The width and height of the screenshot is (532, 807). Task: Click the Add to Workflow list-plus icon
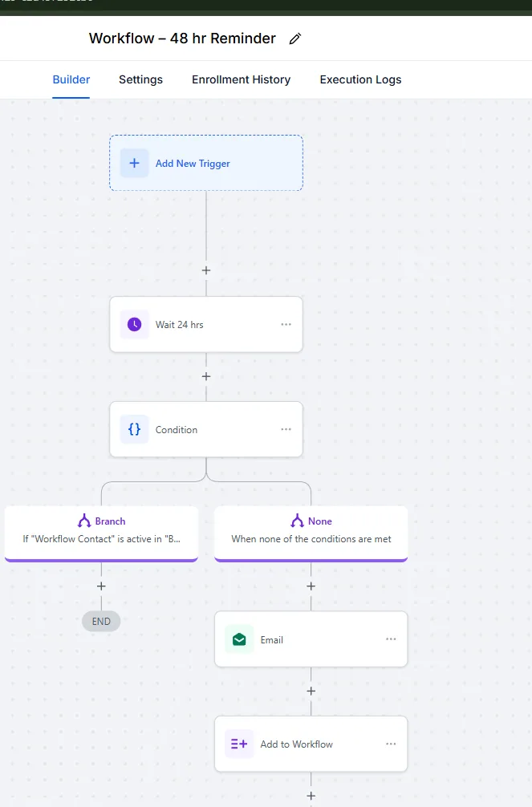click(x=239, y=744)
